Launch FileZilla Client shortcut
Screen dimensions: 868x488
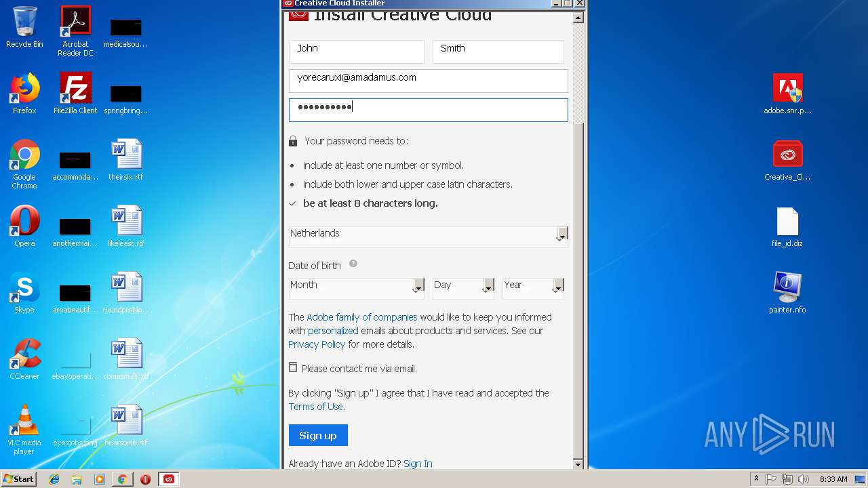tap(75, 94)
